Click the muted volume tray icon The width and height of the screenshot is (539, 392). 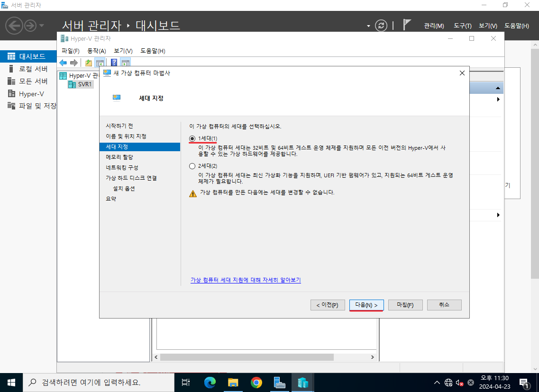459,383
